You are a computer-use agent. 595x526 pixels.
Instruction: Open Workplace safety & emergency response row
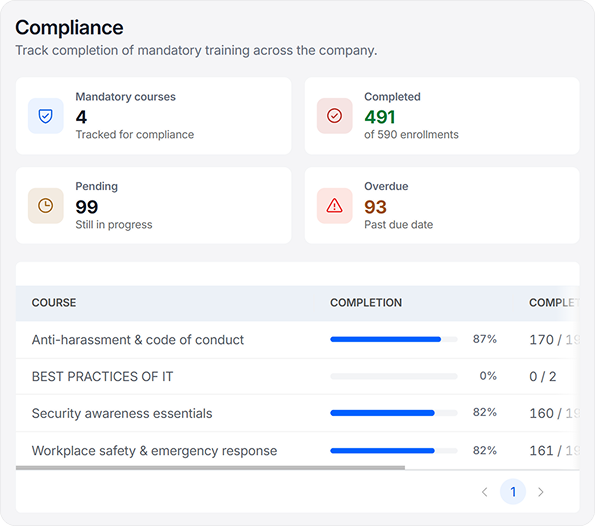(x=298, y=450)
